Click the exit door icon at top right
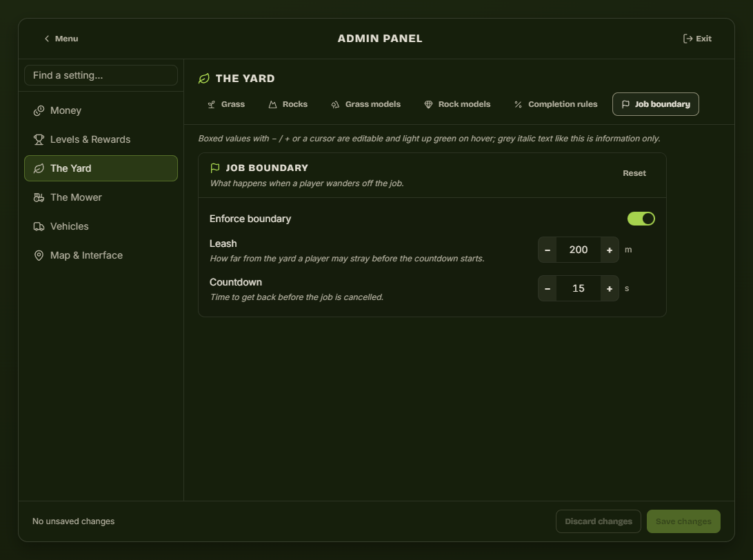753x560 pixels. click(687, 39)
